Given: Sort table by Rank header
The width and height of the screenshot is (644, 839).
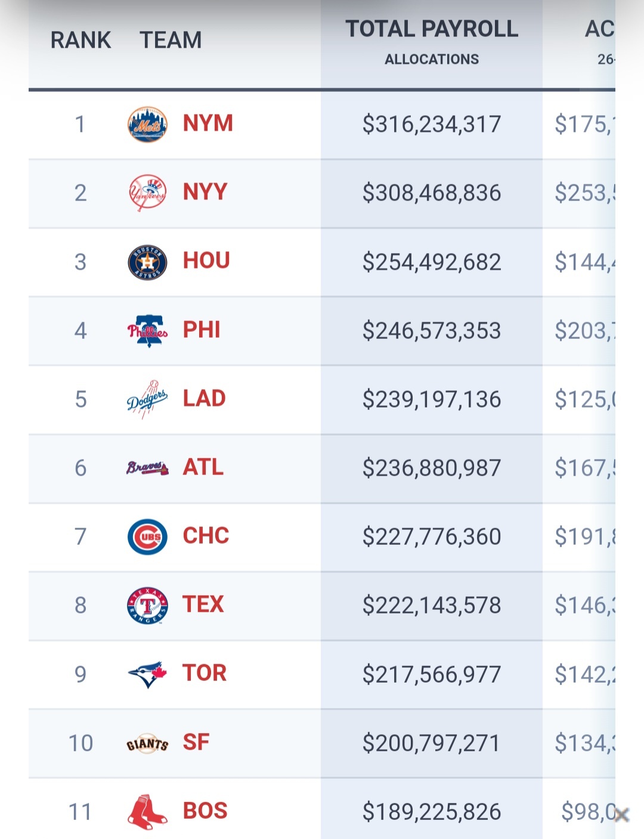Looking at the screenshot, I should 80,41.
